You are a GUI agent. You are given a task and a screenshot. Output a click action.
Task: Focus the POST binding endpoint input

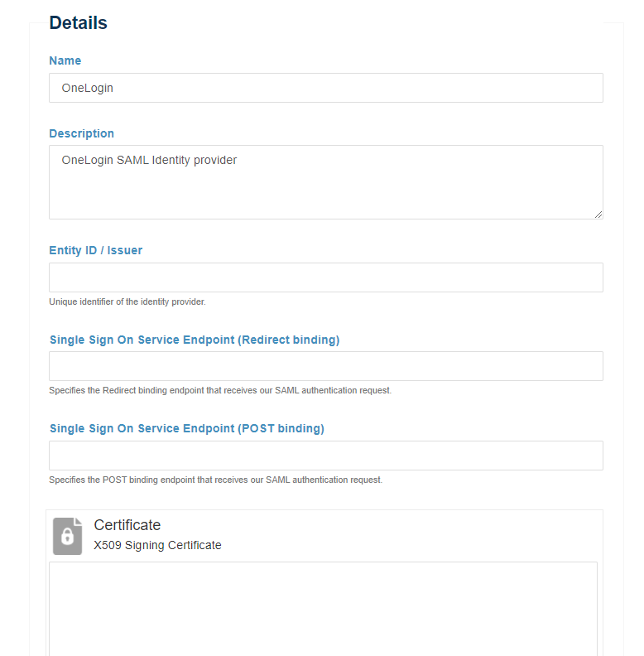325,456
